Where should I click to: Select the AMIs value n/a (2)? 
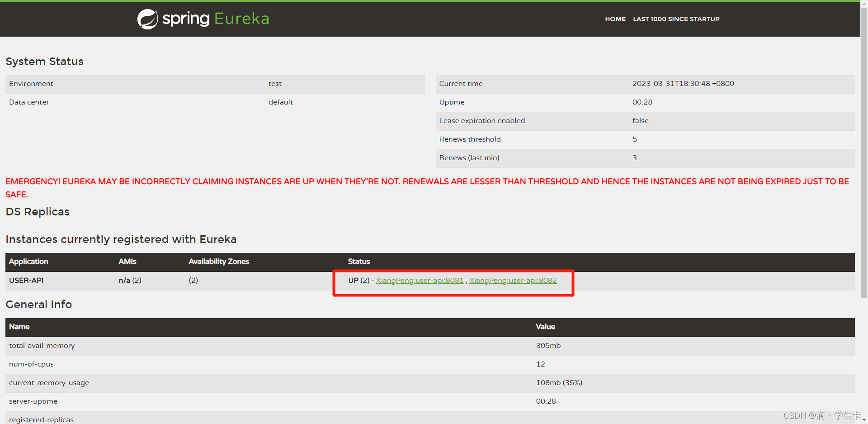coord(130,281)
